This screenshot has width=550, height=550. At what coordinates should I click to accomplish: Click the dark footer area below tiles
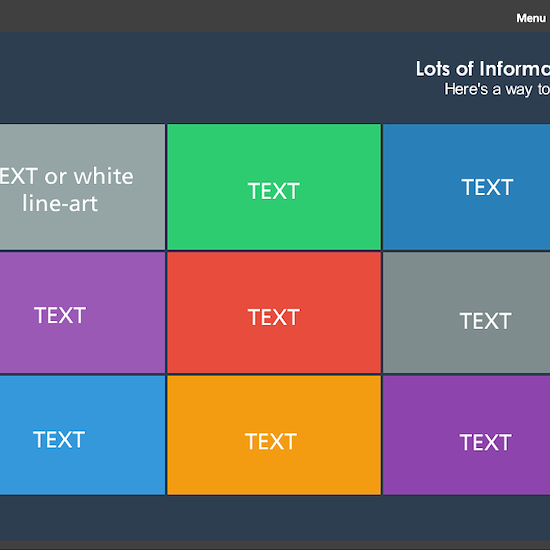(275, 518)
